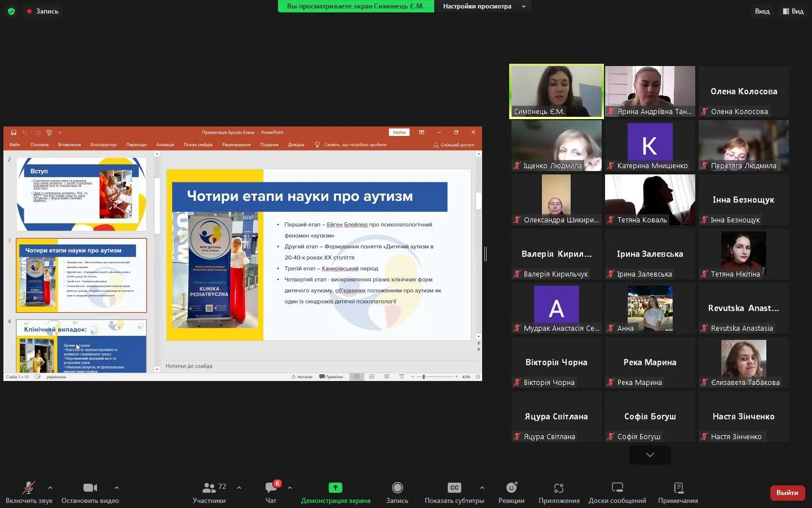812x508 pixels.
Task: Click zoom out minus in status bar
Action: tap(413, 376)
